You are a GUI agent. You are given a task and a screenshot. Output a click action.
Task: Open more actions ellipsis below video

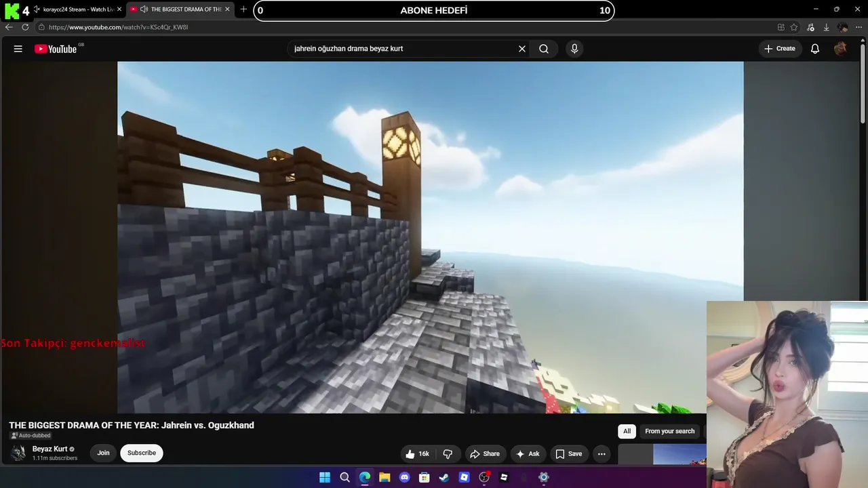tap(601, 454)
